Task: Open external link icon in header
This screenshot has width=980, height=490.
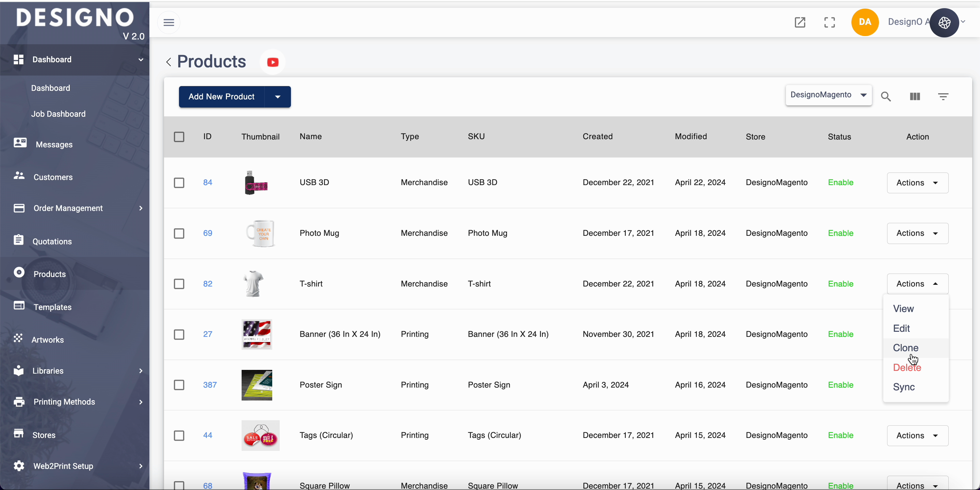Action: coord(800,22)
